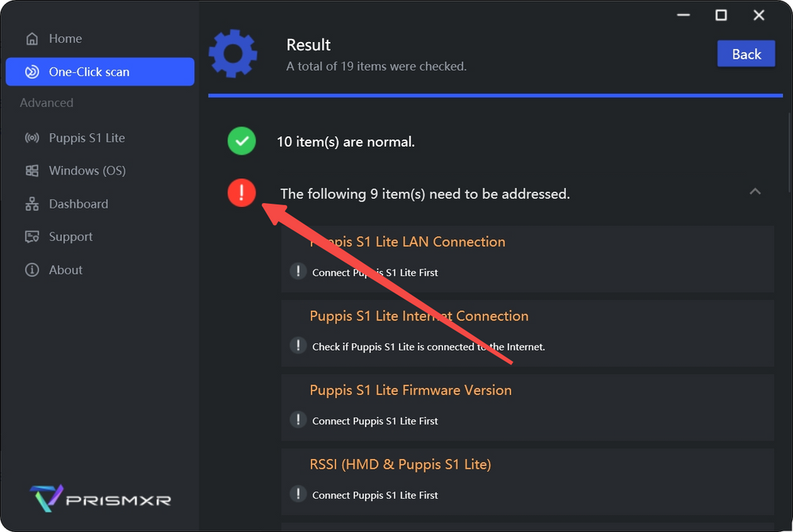This screenshot has height=532, width=793.
Task: Open the Dashboard menu item
Action: [x=78, y=204]
